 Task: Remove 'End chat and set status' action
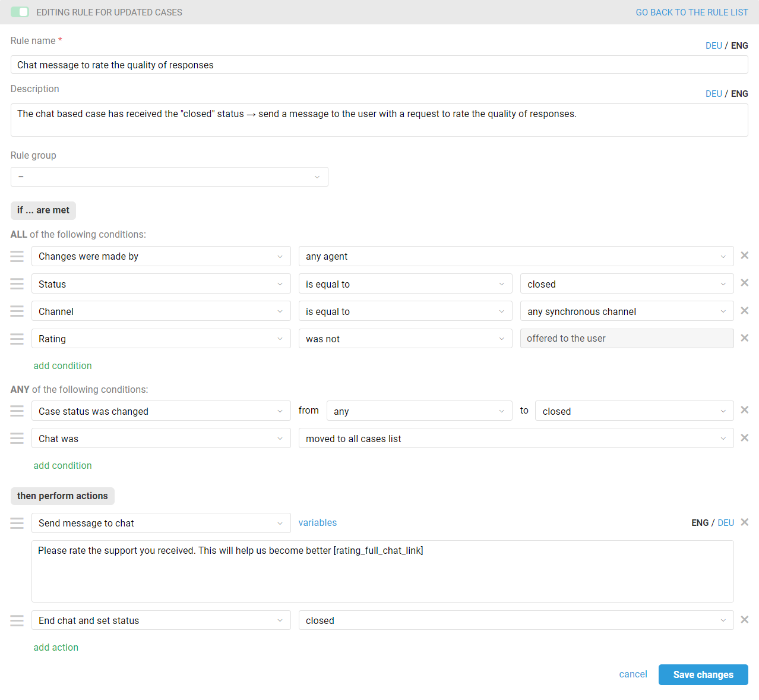744,620
